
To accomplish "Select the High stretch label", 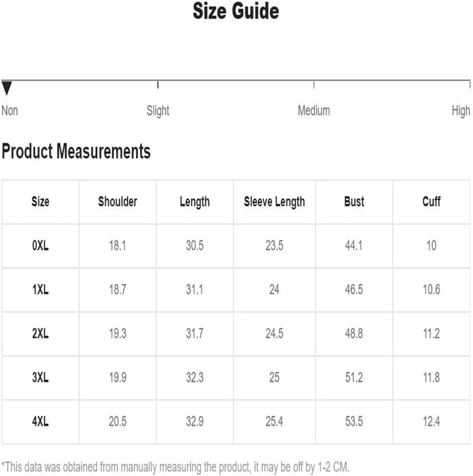I will coord(461,111).
